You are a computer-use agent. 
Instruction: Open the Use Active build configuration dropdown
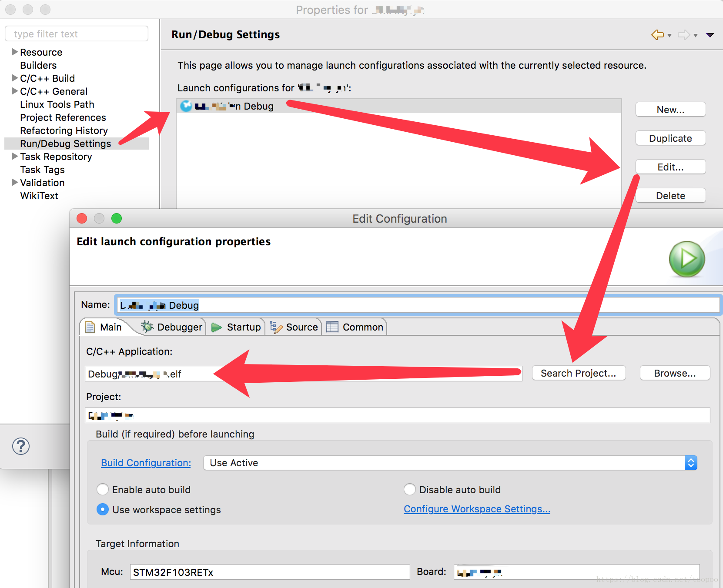point(450,463)
